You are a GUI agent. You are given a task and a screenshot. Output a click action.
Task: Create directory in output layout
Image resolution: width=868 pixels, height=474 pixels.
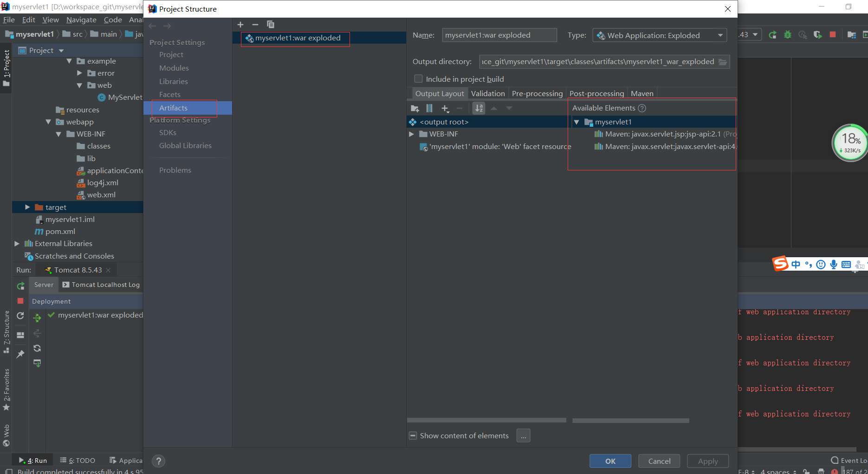click(x=415, y=108)
